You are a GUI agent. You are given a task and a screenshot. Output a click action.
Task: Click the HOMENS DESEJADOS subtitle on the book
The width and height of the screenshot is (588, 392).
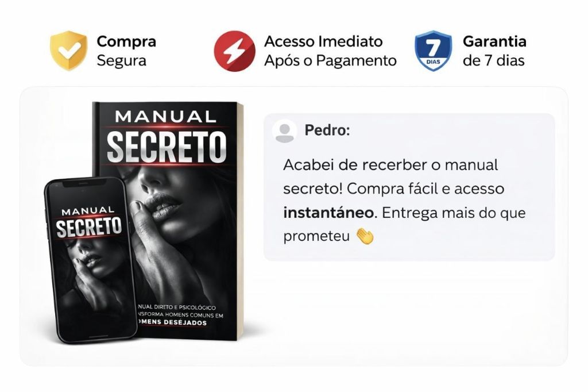click(x=172, y=322)
